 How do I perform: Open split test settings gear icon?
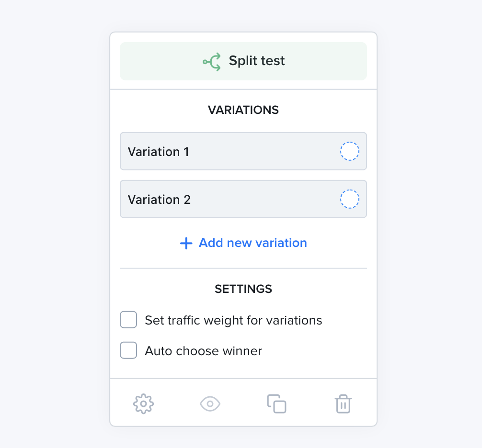click(144, 404)
